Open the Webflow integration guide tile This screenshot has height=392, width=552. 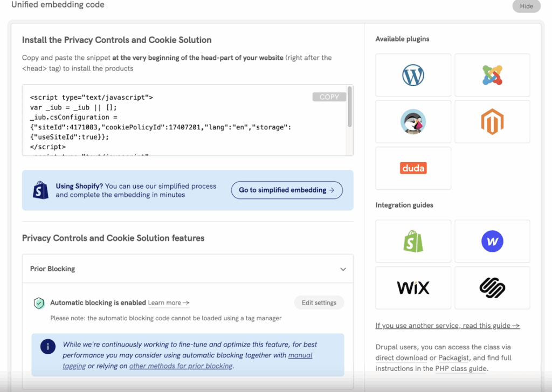[x=492, y=241]
